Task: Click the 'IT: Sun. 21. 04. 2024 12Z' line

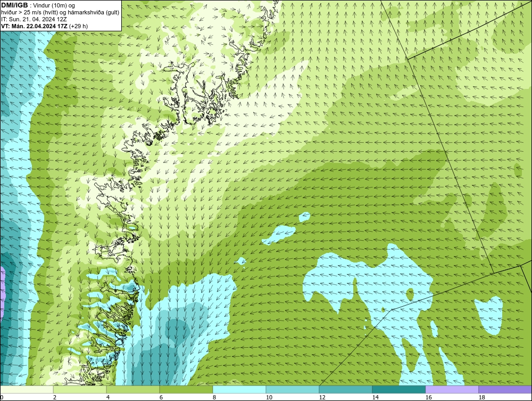Action: click(x=34, y=19)
